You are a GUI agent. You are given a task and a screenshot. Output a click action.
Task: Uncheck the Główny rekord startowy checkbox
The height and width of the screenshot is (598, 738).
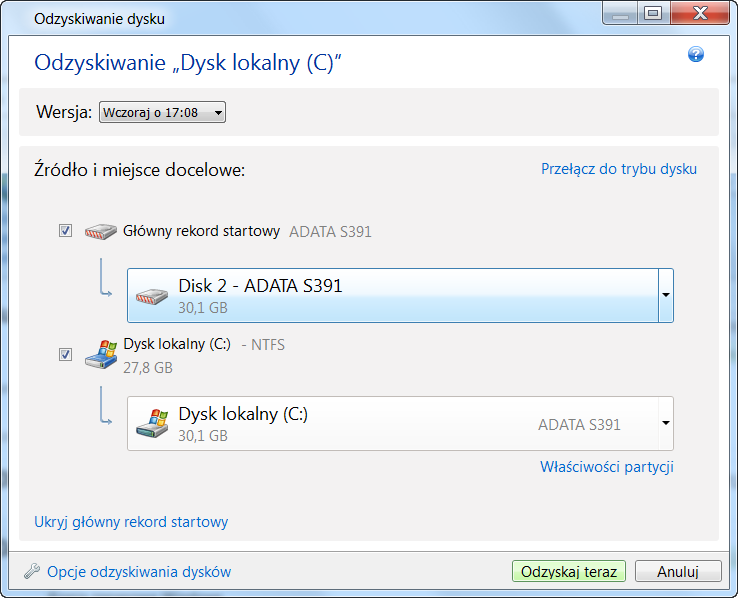[66, 231]
